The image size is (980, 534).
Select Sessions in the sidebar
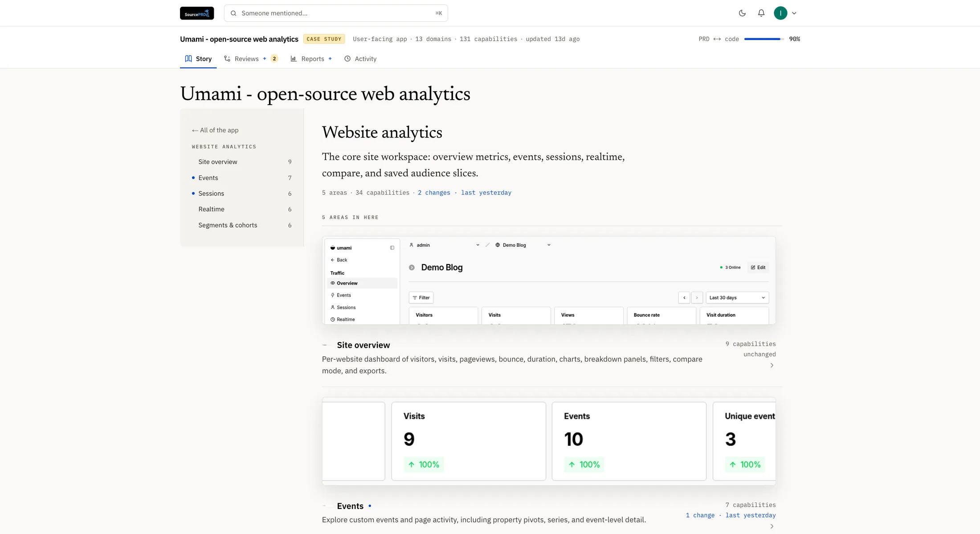point(242,193)
